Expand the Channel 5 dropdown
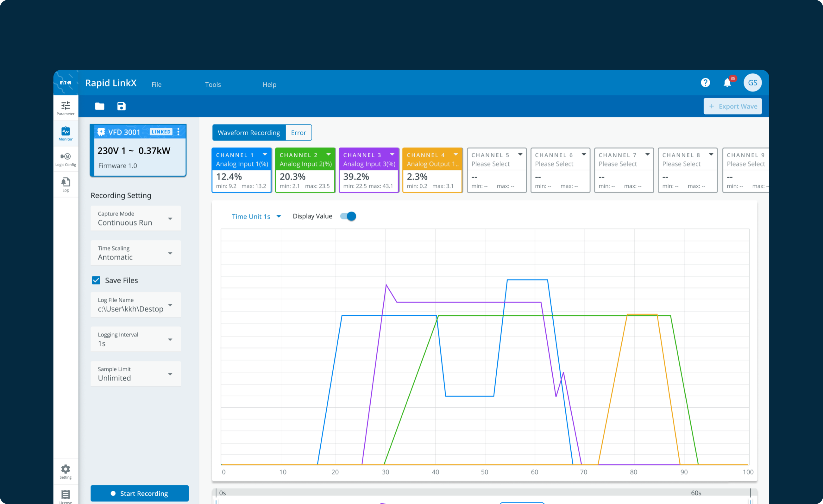The image size is (823, 504). pos(520,154)
